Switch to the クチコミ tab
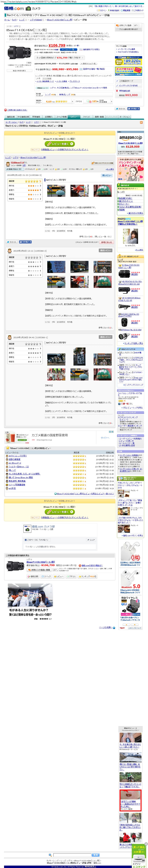Viewport: 148px width, 868px height. coord(86,117)
